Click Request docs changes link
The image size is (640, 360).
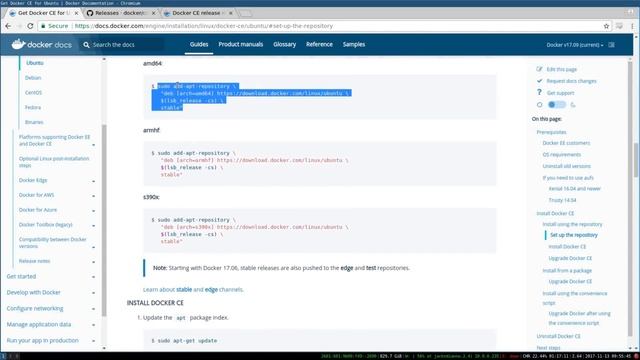point(571,81)
